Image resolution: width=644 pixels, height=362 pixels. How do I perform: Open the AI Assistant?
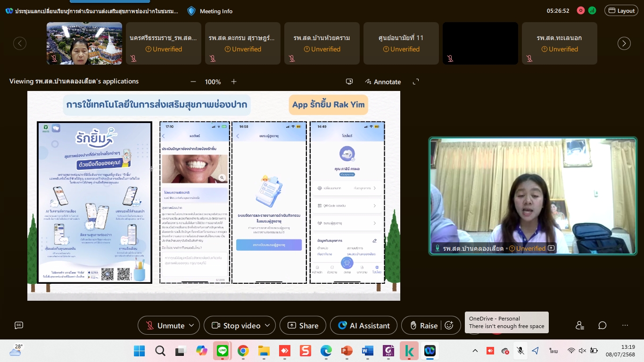coord(363,325)
